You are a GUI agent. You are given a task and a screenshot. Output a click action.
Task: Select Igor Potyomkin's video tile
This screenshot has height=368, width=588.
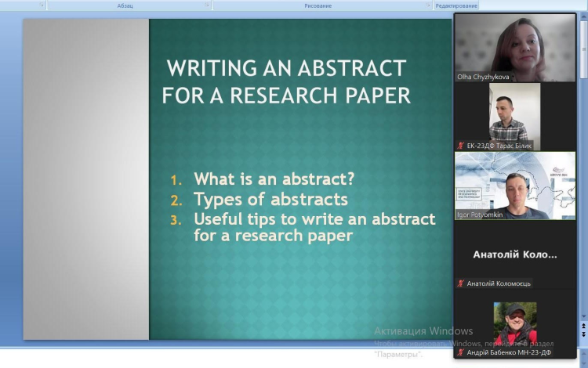pos(515,185)
